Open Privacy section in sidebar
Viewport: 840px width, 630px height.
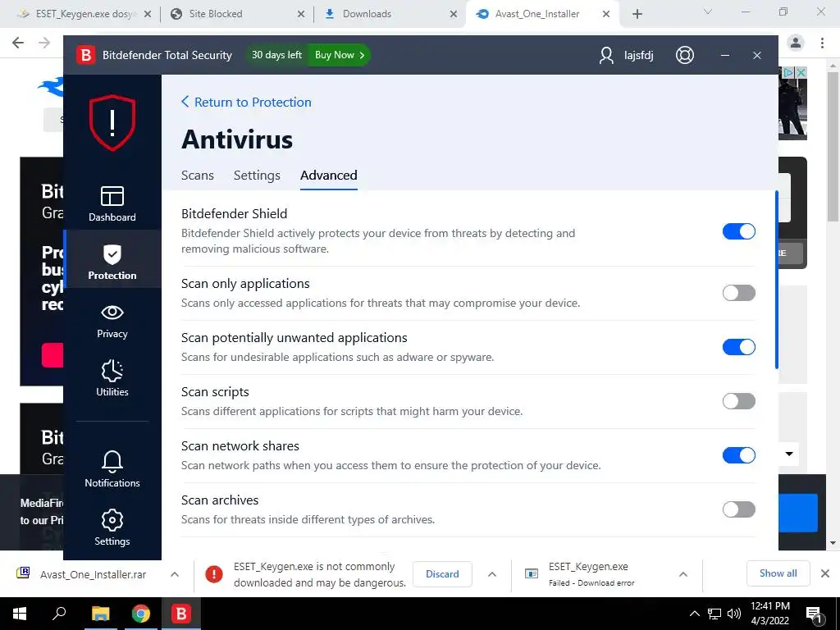(x=112, y=321)
